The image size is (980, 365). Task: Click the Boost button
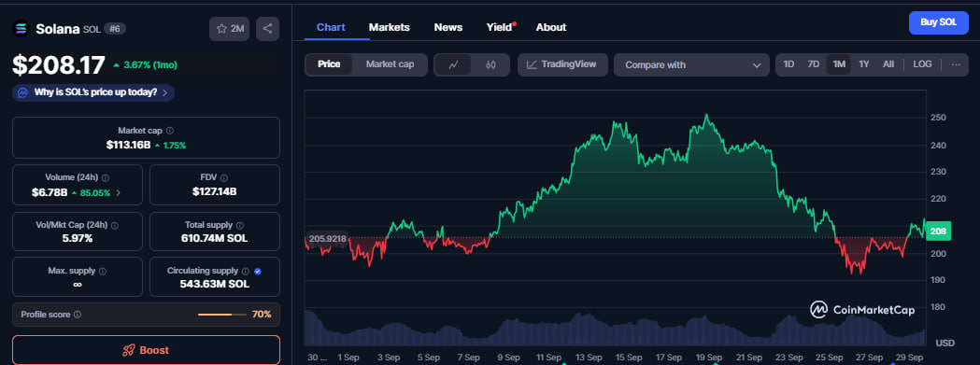click(x=147, y=350)
